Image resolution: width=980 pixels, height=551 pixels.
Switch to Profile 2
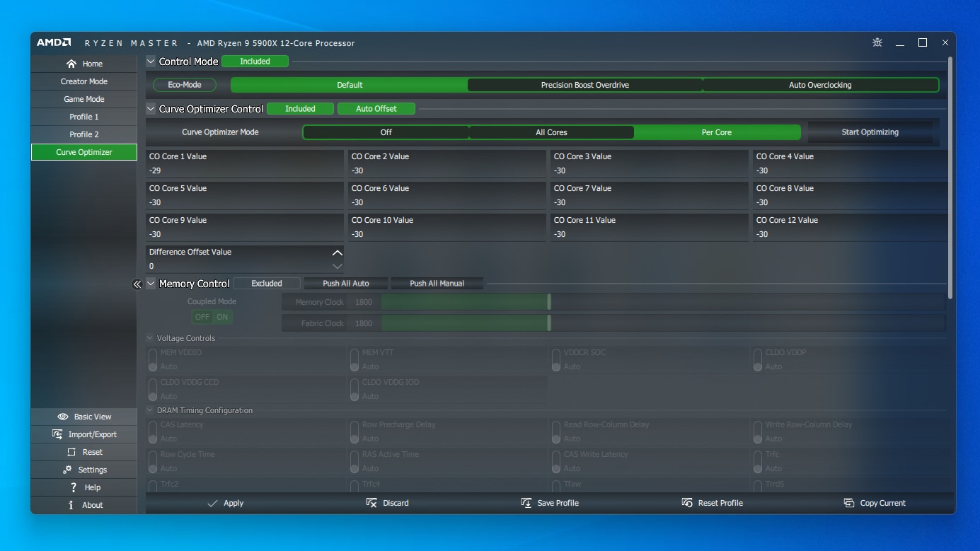(x=84, y=134)
